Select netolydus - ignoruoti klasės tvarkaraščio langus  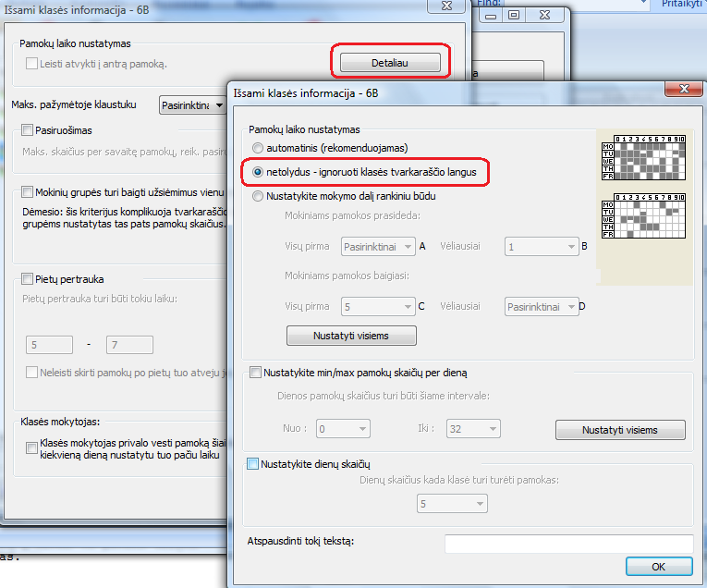258,172
